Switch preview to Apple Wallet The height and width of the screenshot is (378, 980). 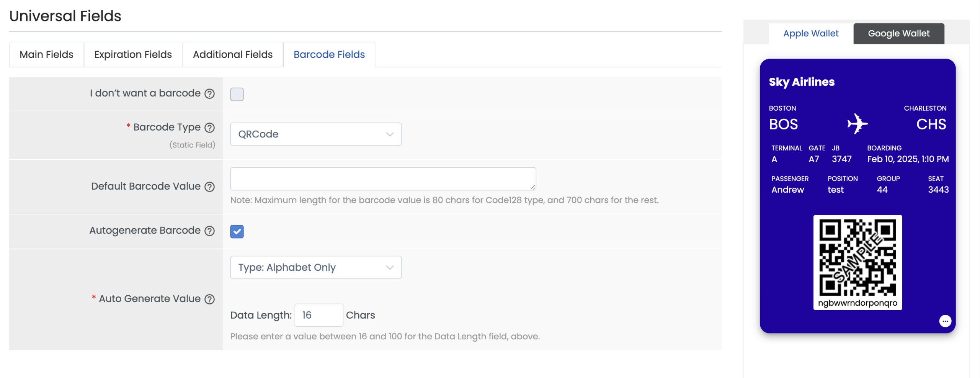click(810, 33)
